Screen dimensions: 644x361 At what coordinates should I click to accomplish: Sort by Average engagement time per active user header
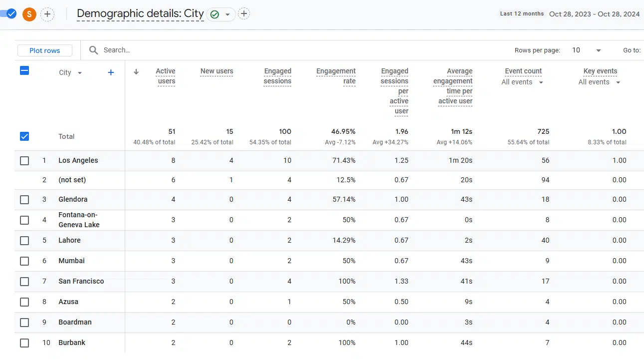pos(452,86)
